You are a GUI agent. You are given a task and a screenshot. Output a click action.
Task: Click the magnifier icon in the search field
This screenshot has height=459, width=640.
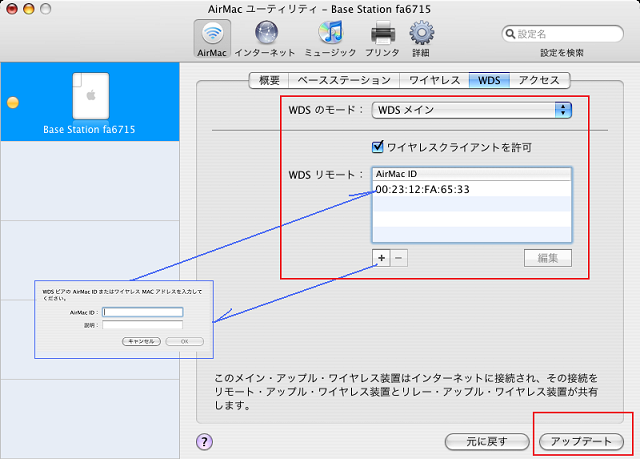(510, 34)
